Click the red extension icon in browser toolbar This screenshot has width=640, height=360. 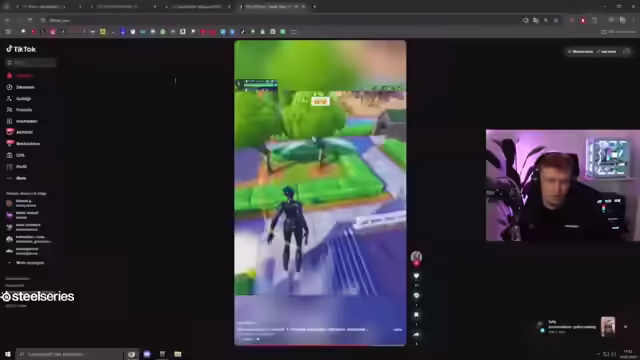click(x=583, y=20)
